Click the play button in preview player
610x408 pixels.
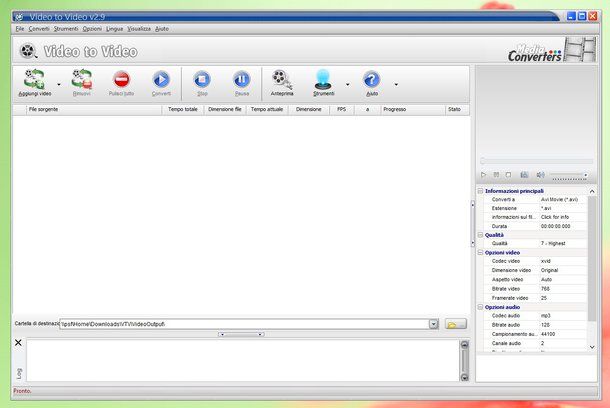click(483, 175)
